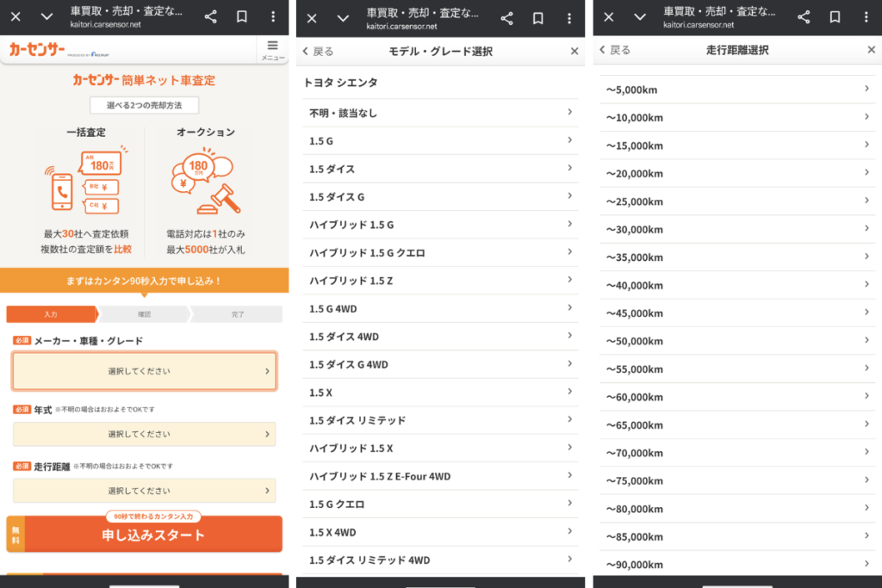Image resolution: width=882 pixels, height=588 pixels.
Task: Pick the 1.5 ダイス リミテッド 4WD grade
Action: pyautogui.click(x=440, y=560)
